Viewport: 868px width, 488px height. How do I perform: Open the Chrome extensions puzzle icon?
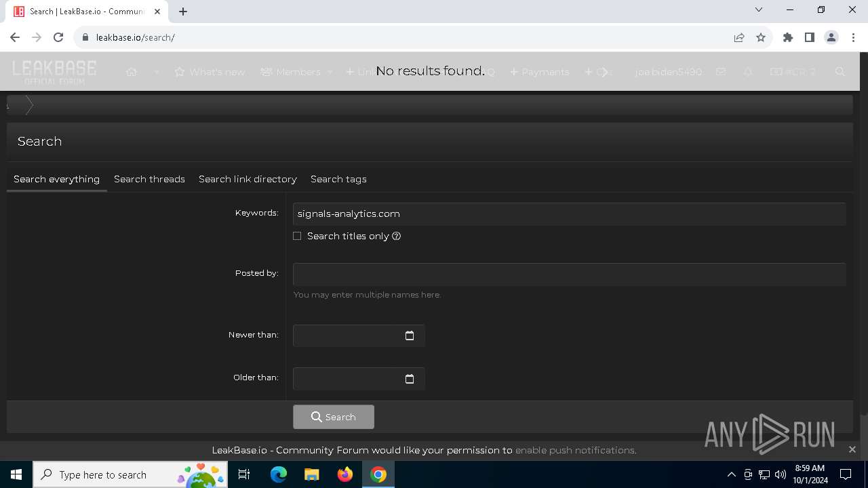point(788,37)
